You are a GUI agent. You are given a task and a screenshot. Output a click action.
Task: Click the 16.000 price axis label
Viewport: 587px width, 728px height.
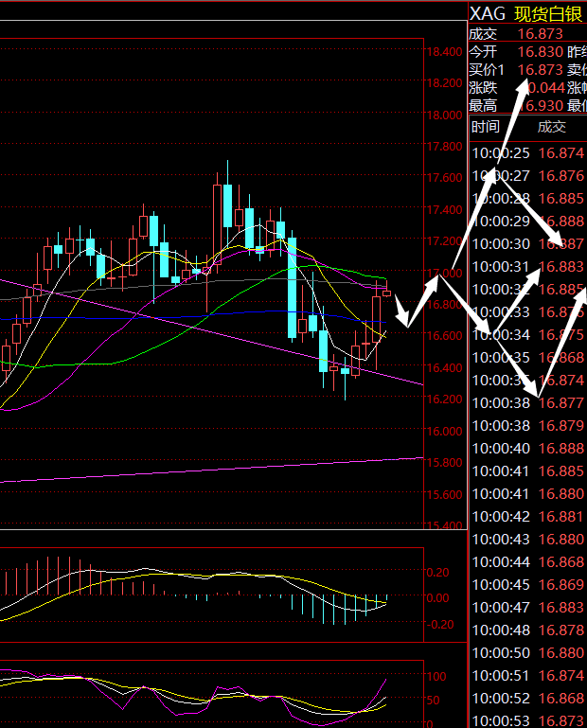[x=444, y=432]
